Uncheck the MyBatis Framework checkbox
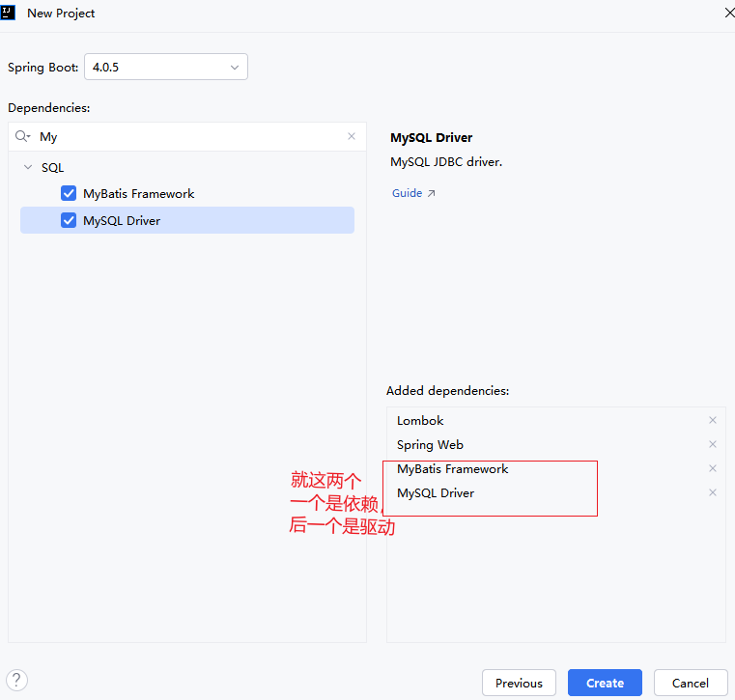Image resolution: width=735 pixels, height=700 pixels. tap(69, 193)
